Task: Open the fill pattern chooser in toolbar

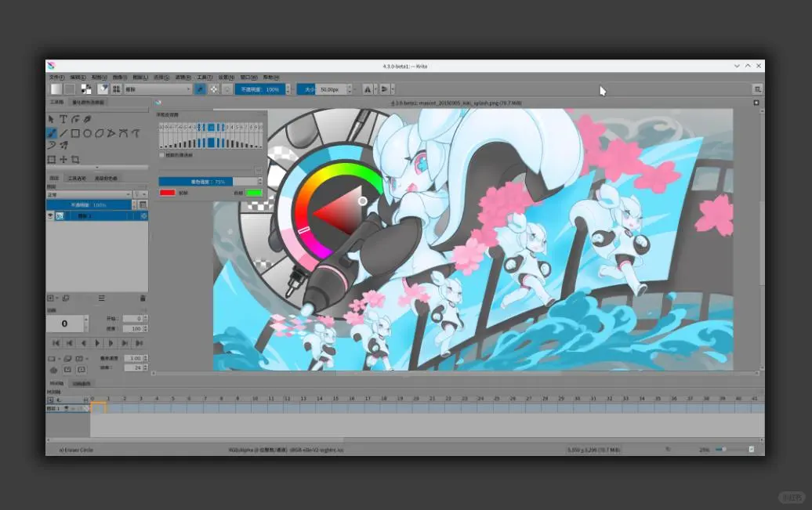Action: pos(70,89)
